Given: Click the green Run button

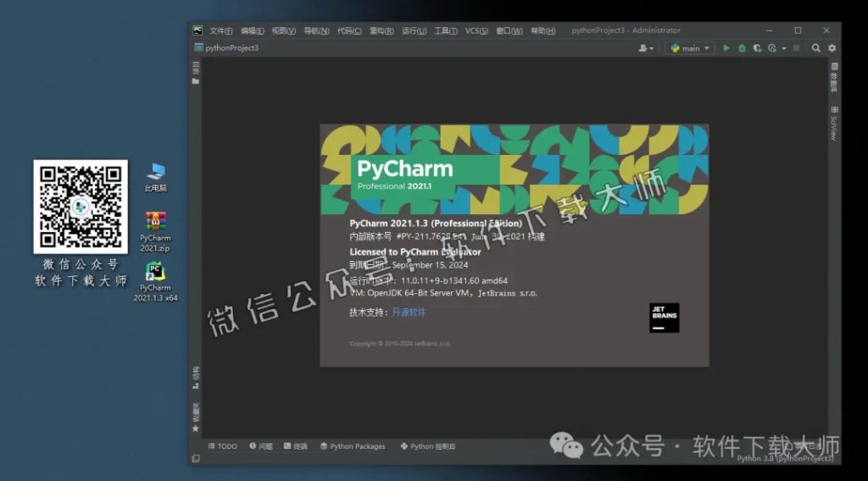Looking at the screenshot, I should click(726, 48).
